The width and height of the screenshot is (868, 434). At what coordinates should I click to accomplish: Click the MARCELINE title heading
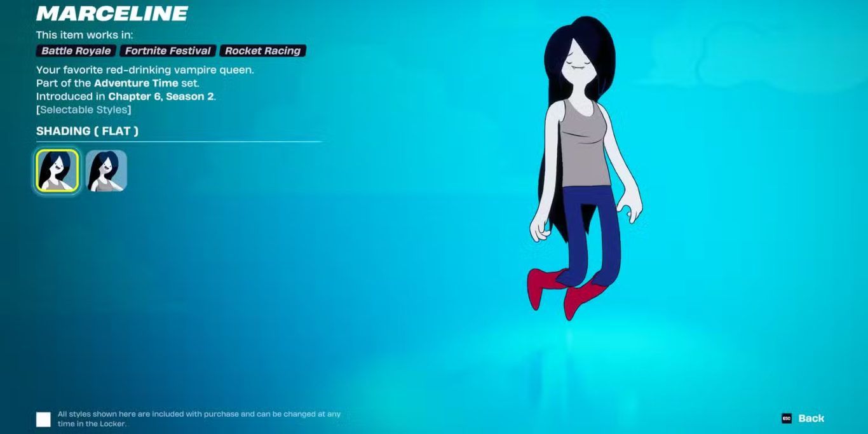click(112, 13)
